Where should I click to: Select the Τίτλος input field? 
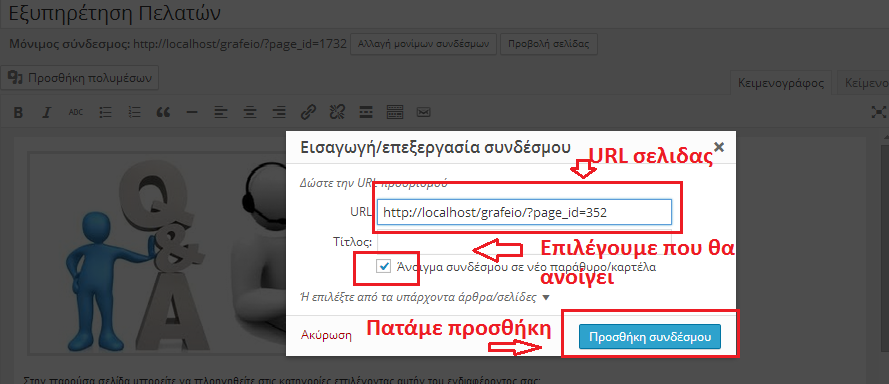tap(524, 242)
